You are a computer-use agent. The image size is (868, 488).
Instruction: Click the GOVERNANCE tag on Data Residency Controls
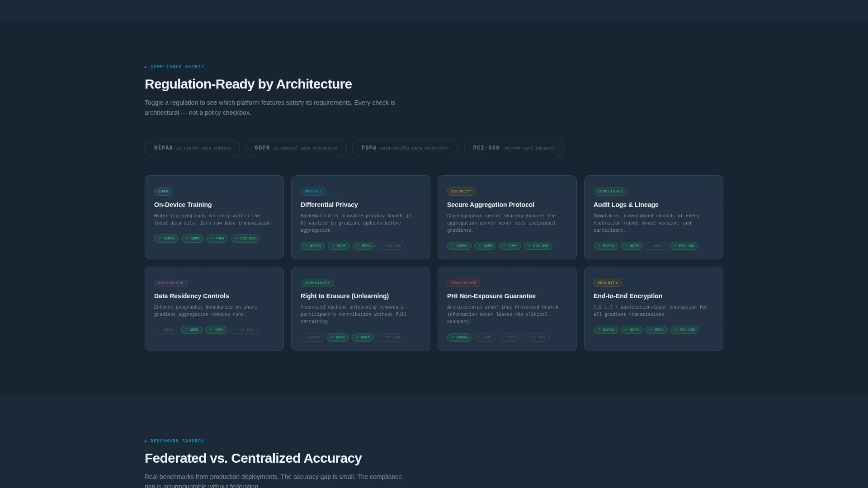click(170, 283)
